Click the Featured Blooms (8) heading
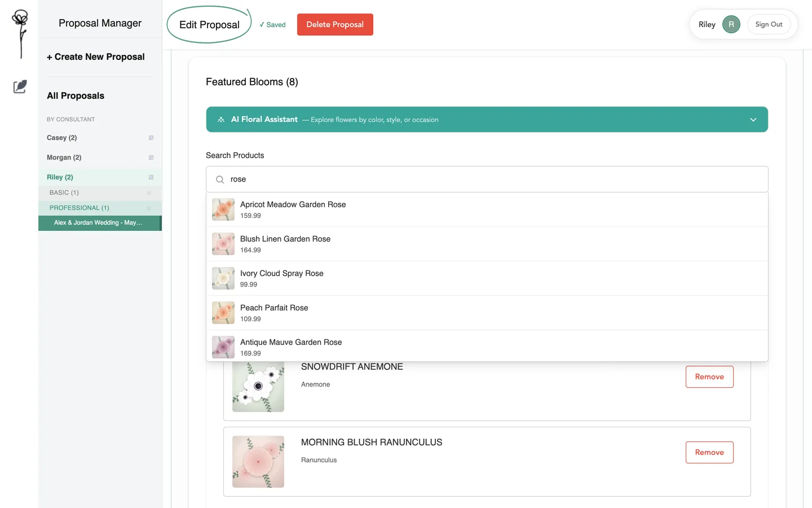 (252, 82)
